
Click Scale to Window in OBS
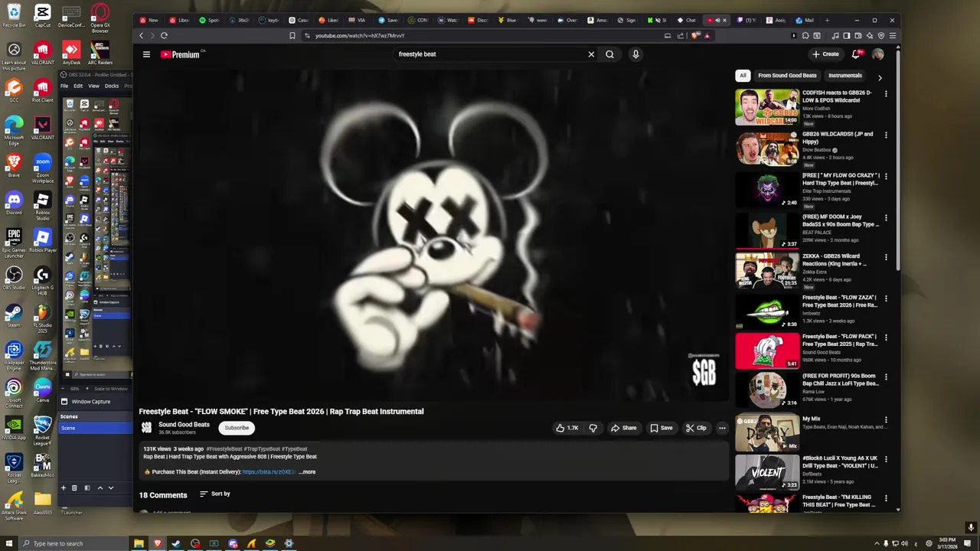pyautogui.click(x=111, y=389)
